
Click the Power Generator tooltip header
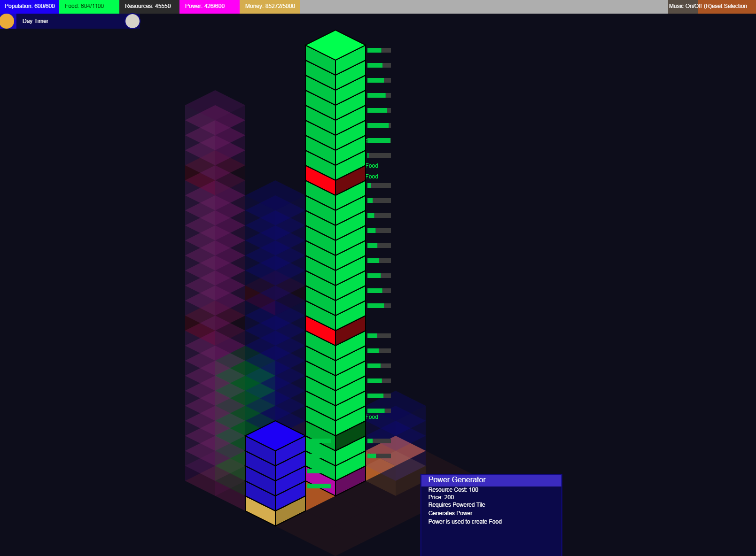(x=491, y=480)
